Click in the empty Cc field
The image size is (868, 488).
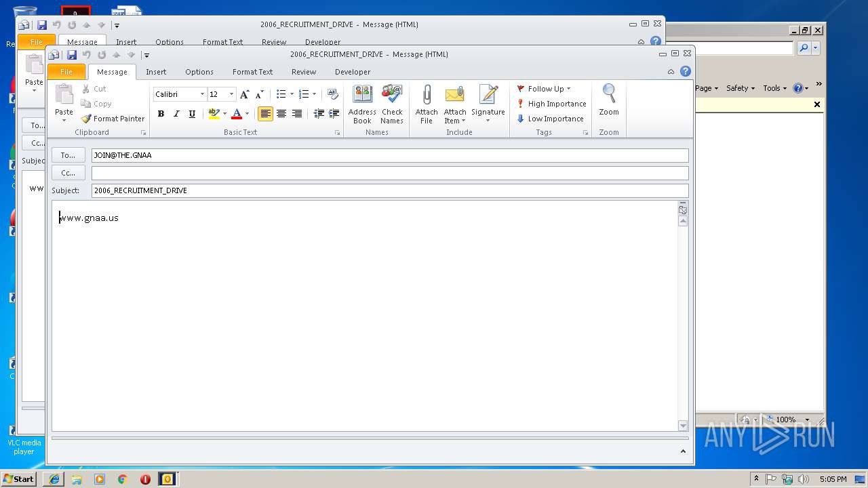coord(390,173)
